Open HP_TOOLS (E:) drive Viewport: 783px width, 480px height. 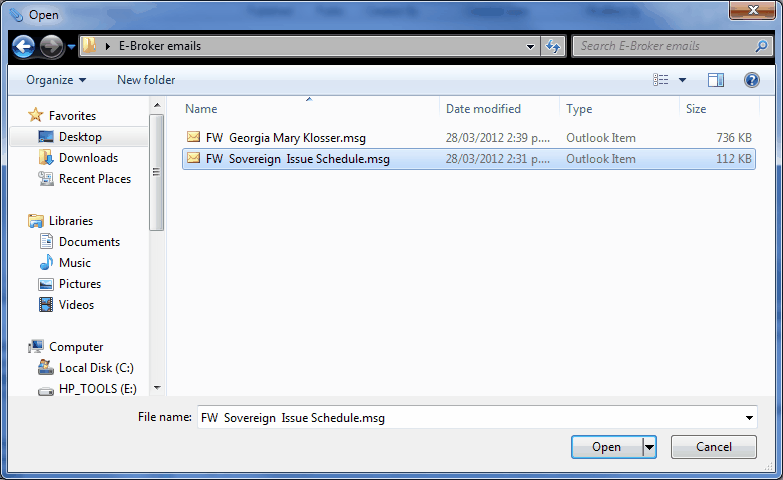[97, 389]
